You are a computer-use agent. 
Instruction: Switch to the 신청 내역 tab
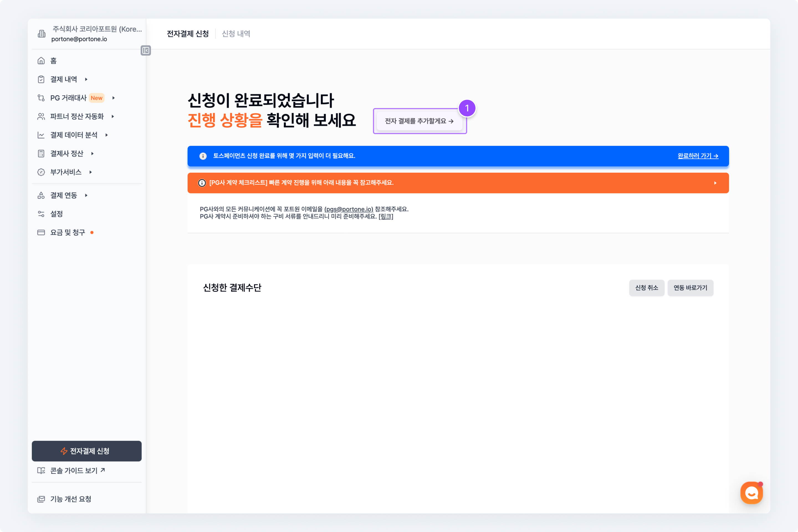click(236, 34)
